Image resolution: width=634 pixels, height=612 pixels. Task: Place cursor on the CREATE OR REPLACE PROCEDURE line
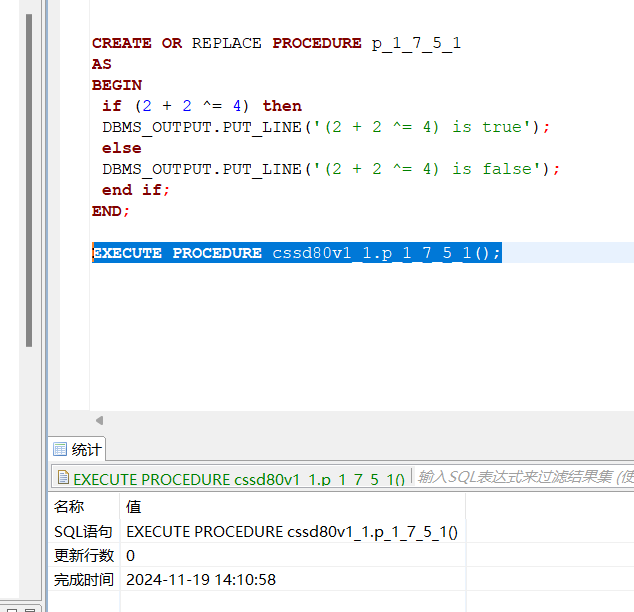tap(276, 43)
